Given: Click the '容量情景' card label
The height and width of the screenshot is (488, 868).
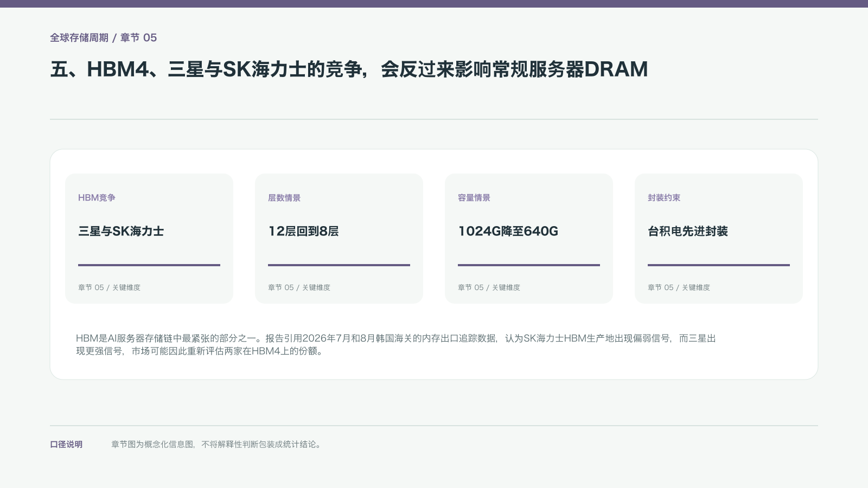Looking at the screenshot, I should (474, 198).
